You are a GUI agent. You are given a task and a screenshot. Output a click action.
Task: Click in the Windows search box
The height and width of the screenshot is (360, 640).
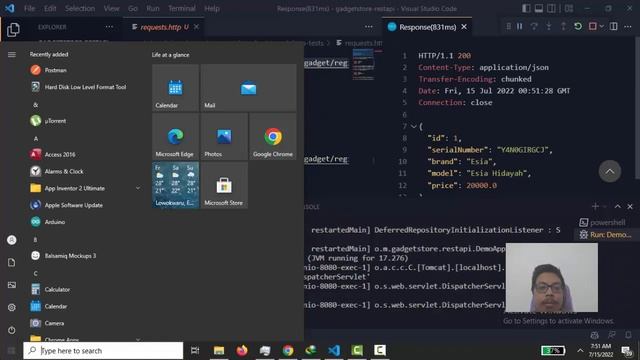click(x=103, y=351)
